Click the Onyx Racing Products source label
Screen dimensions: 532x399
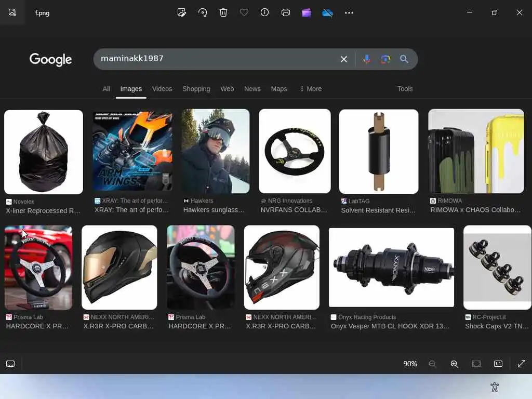[367, 317]
